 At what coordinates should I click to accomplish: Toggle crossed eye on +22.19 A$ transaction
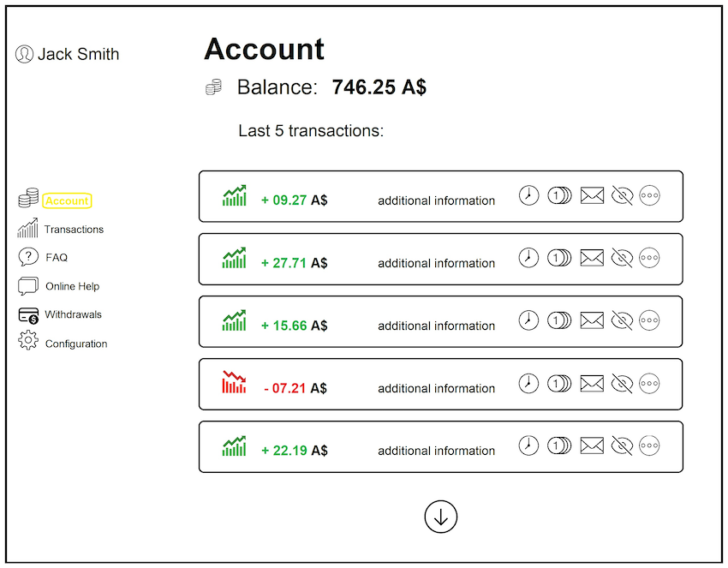(x=622, y=445)
